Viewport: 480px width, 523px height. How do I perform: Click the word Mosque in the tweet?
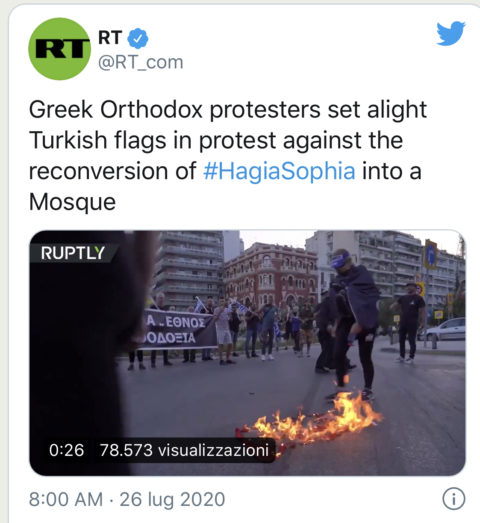coord(72,202)
